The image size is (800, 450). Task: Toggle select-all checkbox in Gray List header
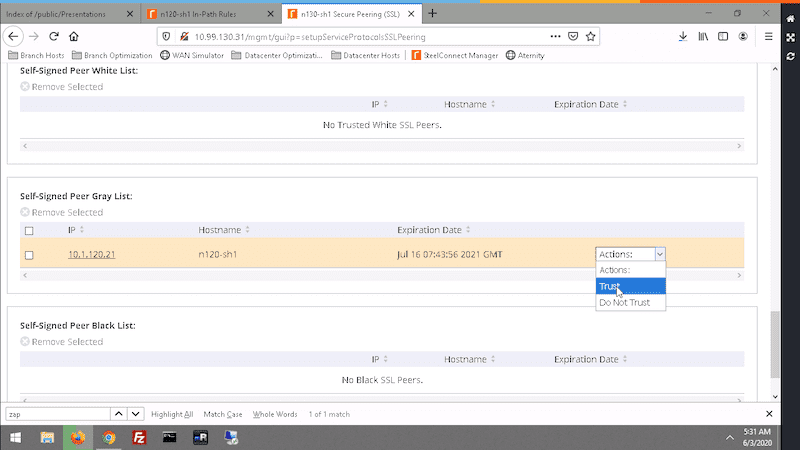coord(29,231)
